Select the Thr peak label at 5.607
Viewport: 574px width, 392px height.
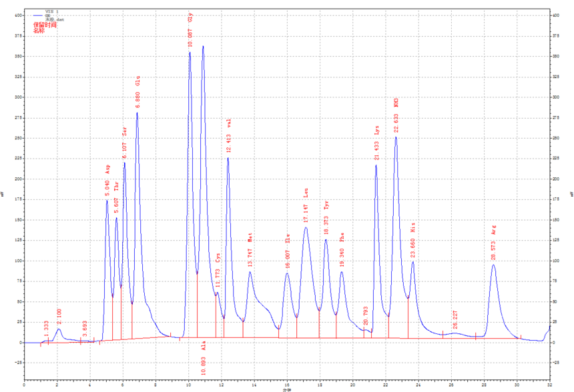coord(116,197)
